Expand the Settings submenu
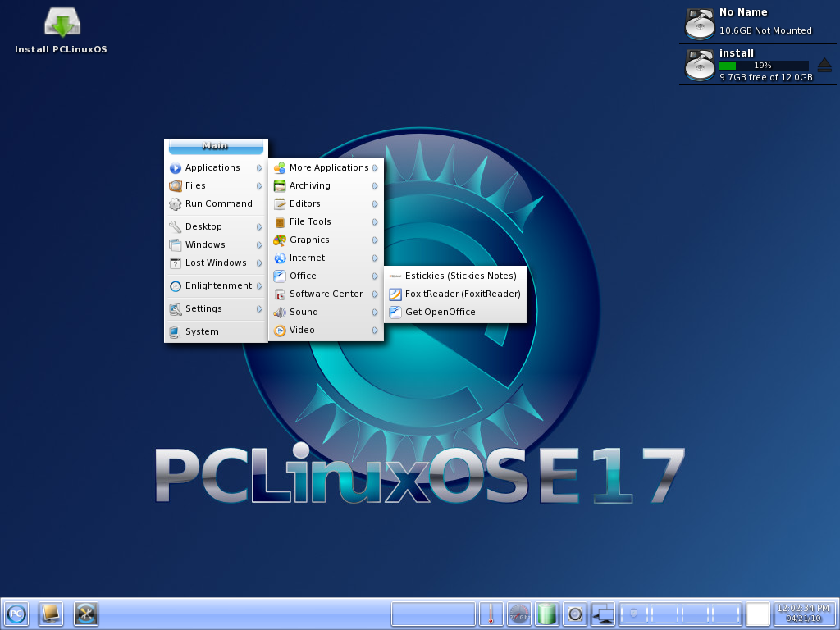 203,309
